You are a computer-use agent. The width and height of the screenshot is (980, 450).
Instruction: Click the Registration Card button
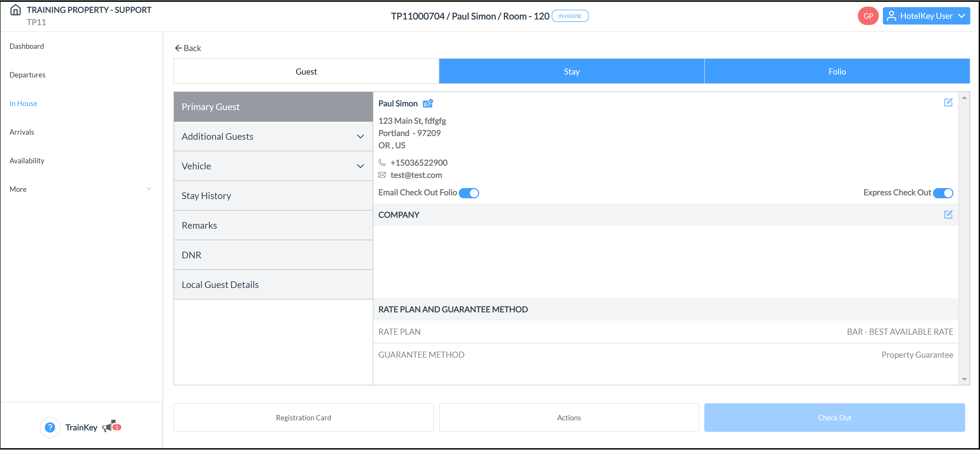coord(303,417)
